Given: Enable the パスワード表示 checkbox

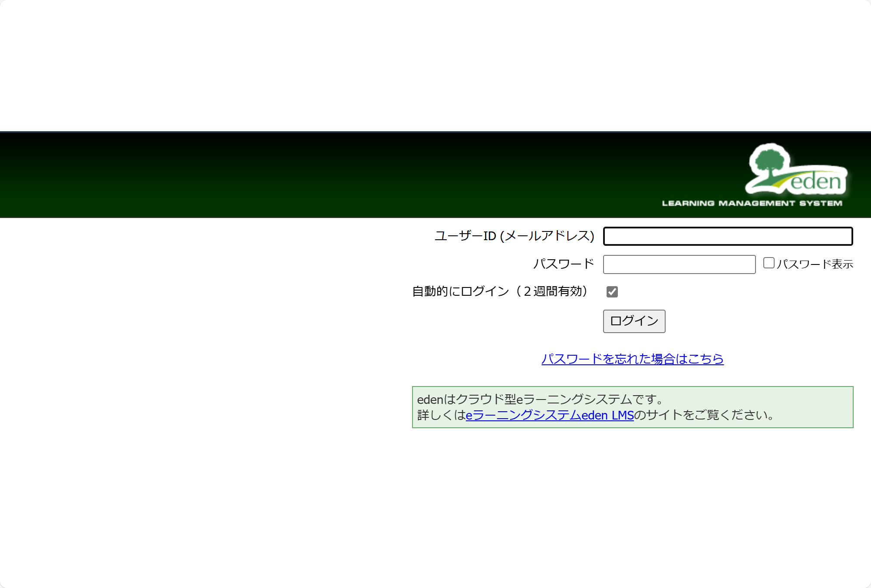Looking at the screenshot, I should coord(769,263).
